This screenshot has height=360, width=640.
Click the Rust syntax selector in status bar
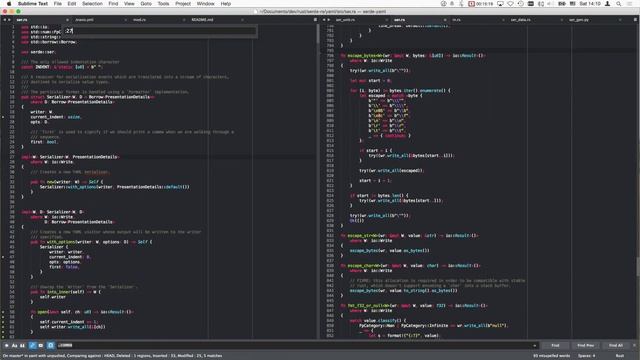620,356
